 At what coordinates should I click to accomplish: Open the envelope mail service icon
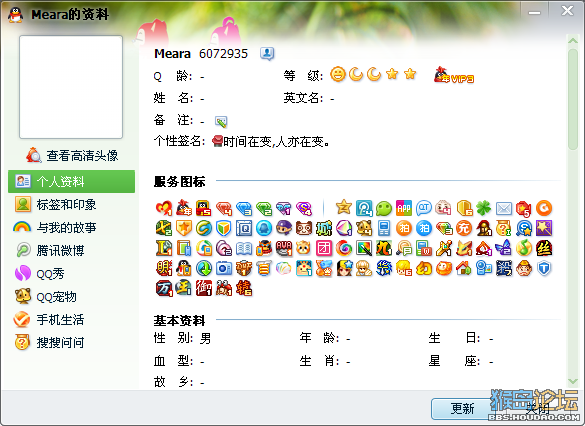point(504,208)
